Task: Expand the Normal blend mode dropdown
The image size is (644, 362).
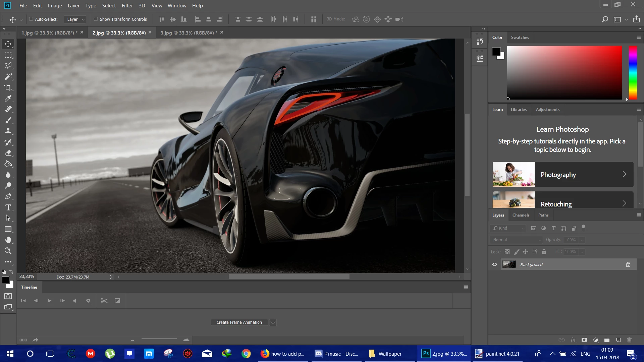Action: click(x=517, y=240)
